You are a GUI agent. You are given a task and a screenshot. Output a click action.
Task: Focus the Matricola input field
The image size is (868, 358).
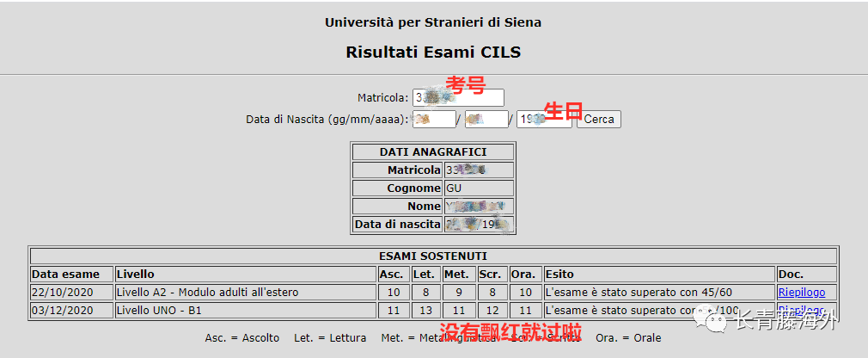[x=458, y=97]
